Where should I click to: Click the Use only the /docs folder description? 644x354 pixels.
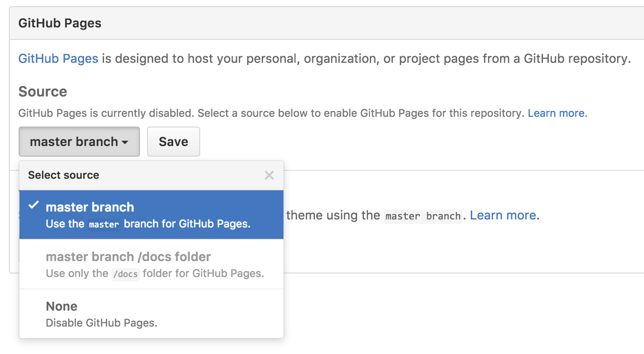pos(155,273)
